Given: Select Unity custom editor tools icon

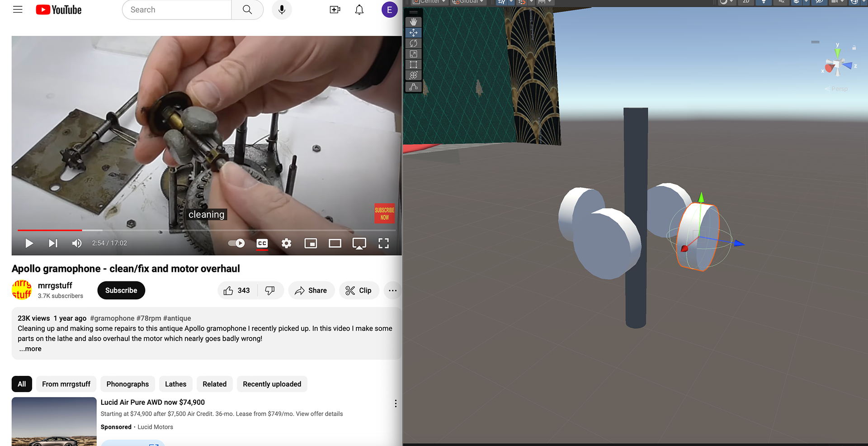Looking at the screenshot, I should 413,87.
